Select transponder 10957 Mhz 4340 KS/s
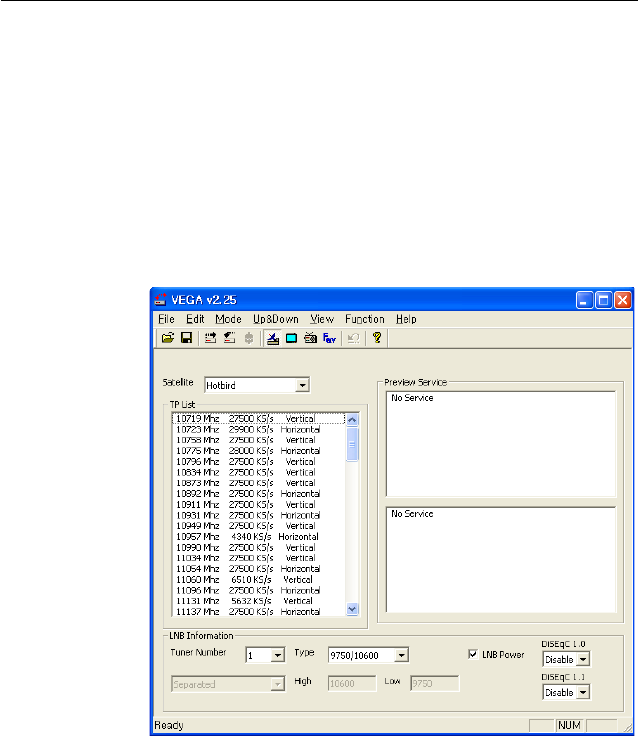This screenshot has width=638, height=736. pyautogui.click(x=259, y=537)
